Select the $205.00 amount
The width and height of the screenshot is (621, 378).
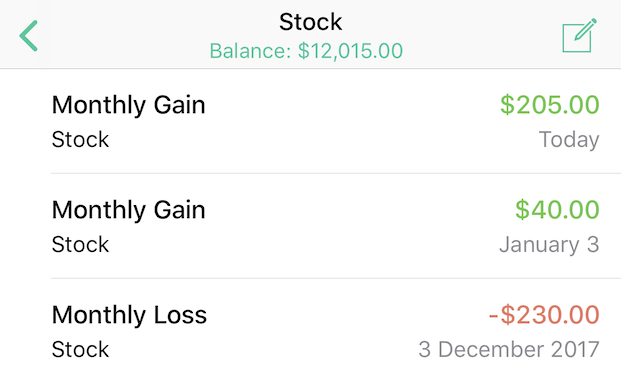[x=550, y=105]
